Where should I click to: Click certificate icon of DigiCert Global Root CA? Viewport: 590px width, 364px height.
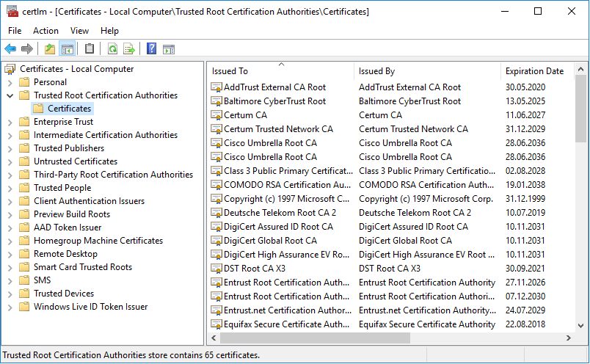tap(216, 241)
